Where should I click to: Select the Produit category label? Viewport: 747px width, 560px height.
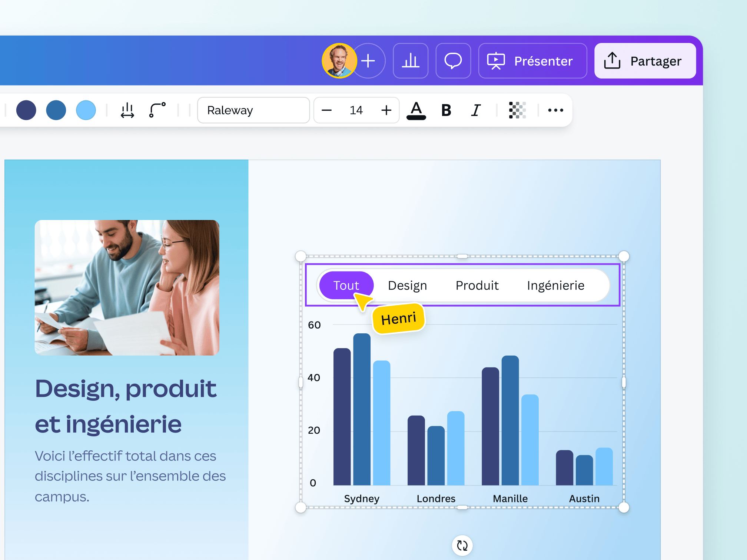click(x=477, y=285)
